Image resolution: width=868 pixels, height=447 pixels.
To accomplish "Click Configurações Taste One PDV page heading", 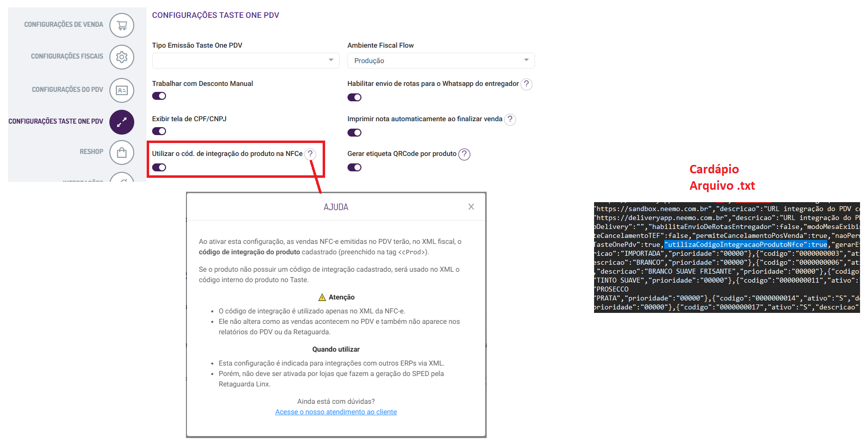I will pyautogui.click(x=216, y=15).
